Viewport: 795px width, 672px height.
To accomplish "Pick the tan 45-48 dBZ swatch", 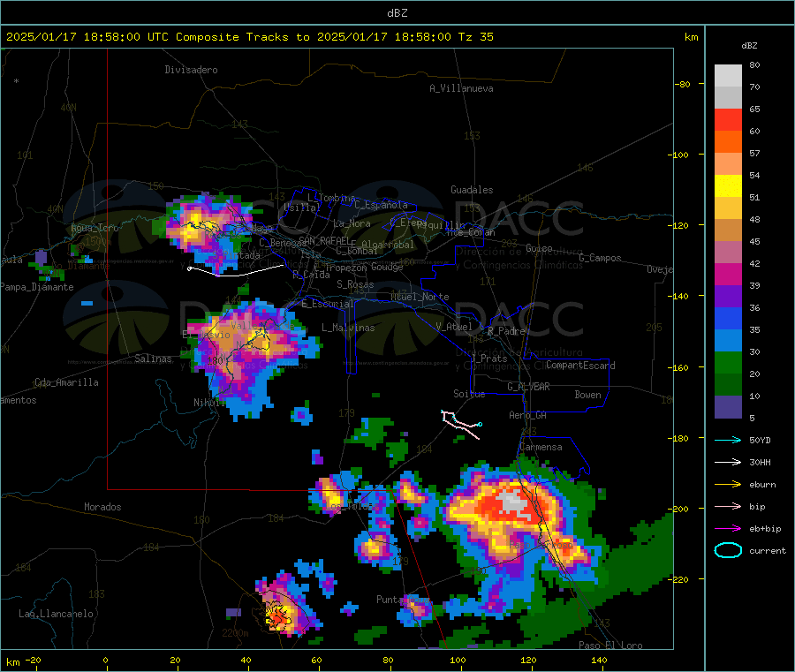I will point(728,230).
